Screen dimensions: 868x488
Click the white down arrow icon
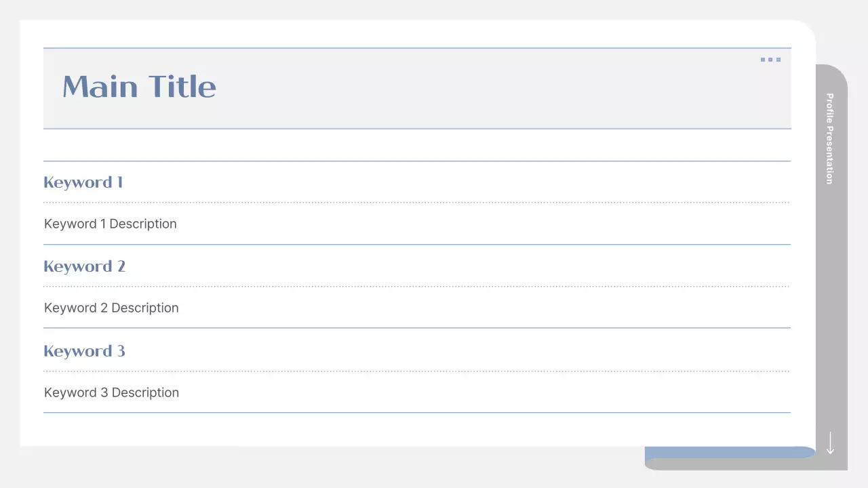(830, 443)
